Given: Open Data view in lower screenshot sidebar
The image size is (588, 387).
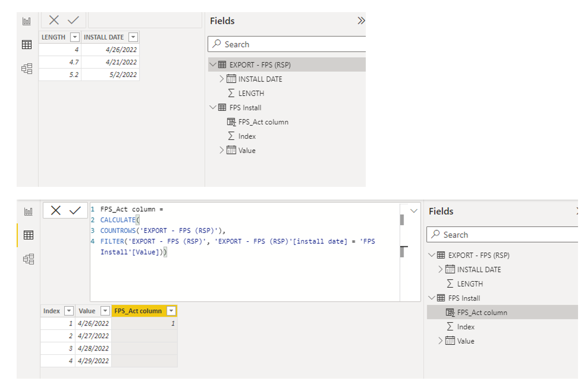Looking at the screenshot, I should [x=28, y=235].
